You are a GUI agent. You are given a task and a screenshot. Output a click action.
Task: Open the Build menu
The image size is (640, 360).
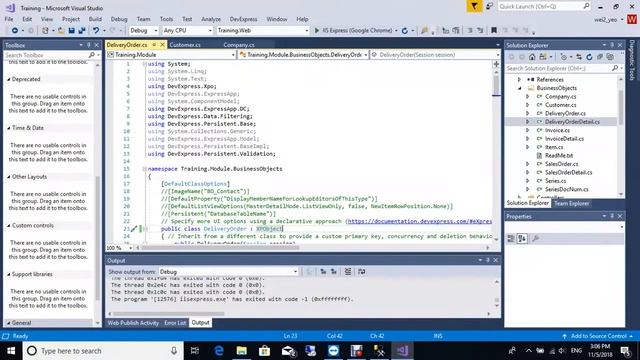[95, 19]
